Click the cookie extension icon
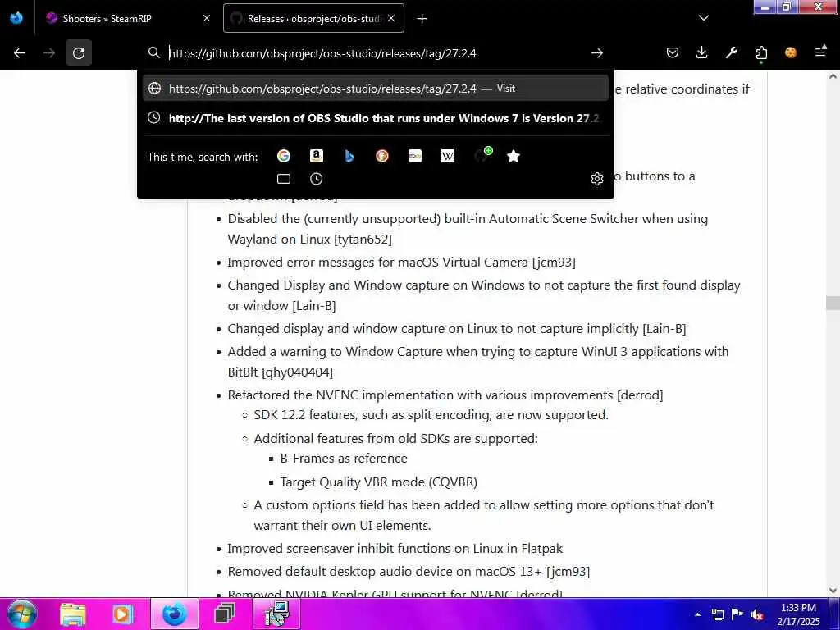840x630 pixels. (x=791, y=52)
